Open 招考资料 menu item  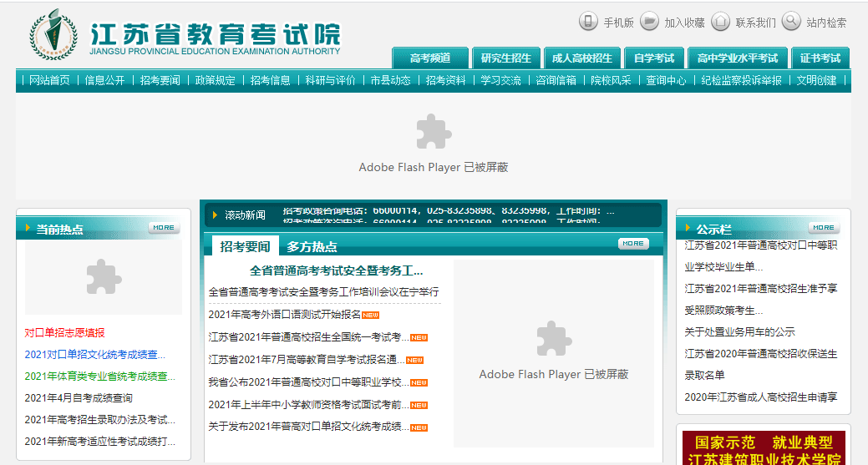click(x=445, y=80)
